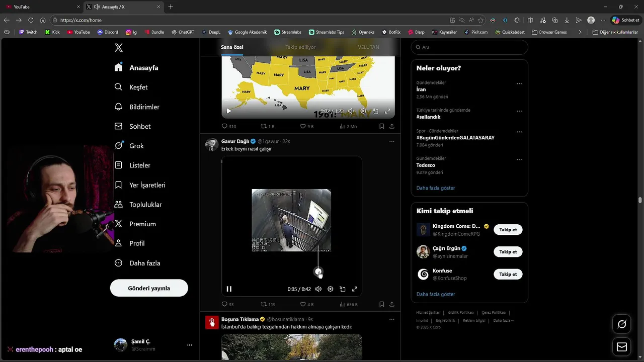Switch to the Sana özel tab
644x362 pixels.
[x=232, y=47]
